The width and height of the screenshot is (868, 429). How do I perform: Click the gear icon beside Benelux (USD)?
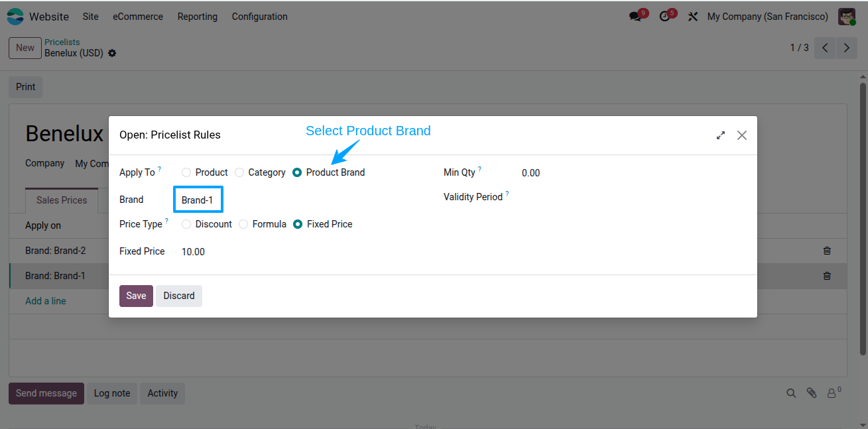pyautogui.click(x=112, y=53)
